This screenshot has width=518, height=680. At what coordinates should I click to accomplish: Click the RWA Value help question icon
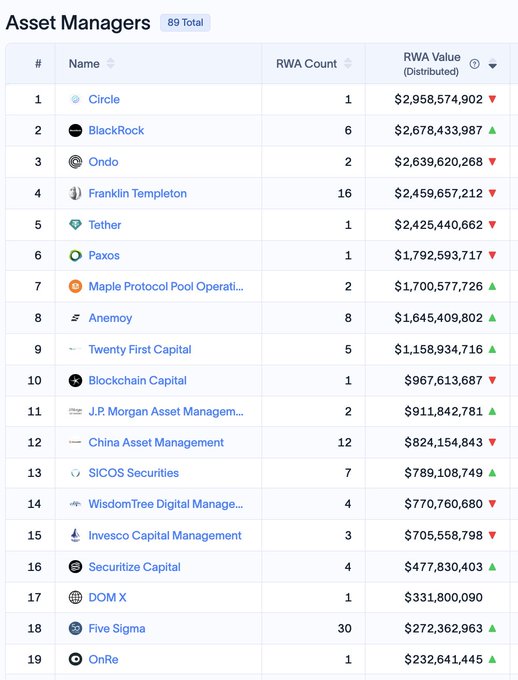475,64
